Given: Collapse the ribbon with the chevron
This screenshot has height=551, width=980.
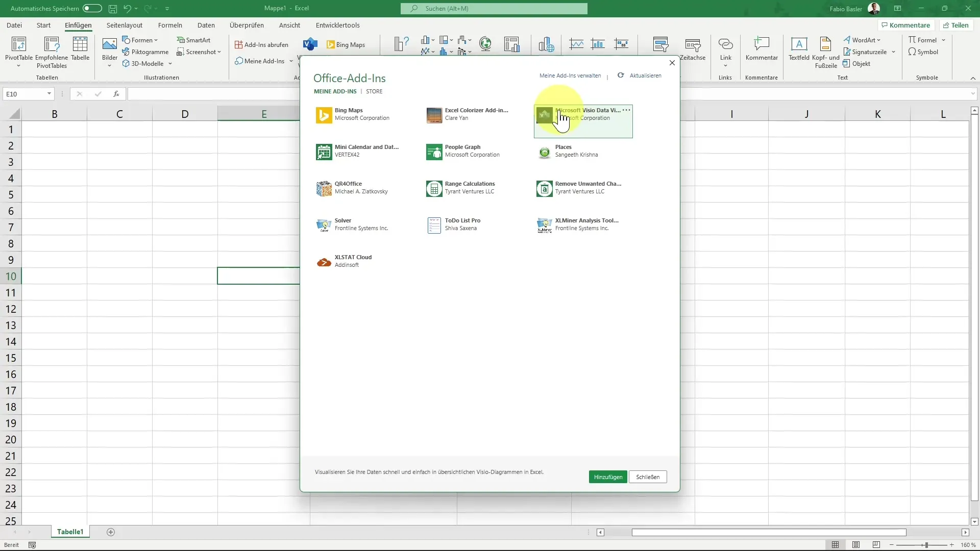Looking at the screenshot, I should click(x=973, y=78).
